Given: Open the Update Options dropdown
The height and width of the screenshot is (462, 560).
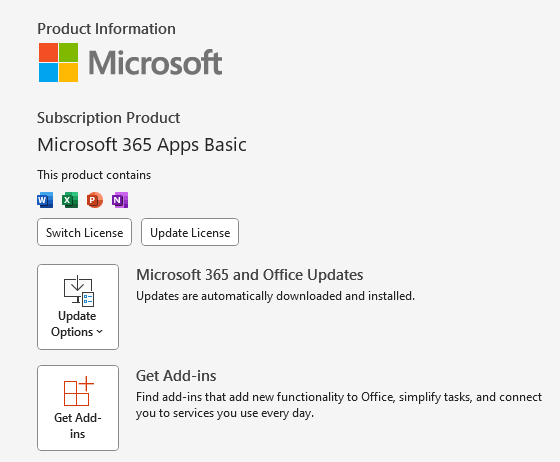Looking at the screenshot, I should [78, 307].
